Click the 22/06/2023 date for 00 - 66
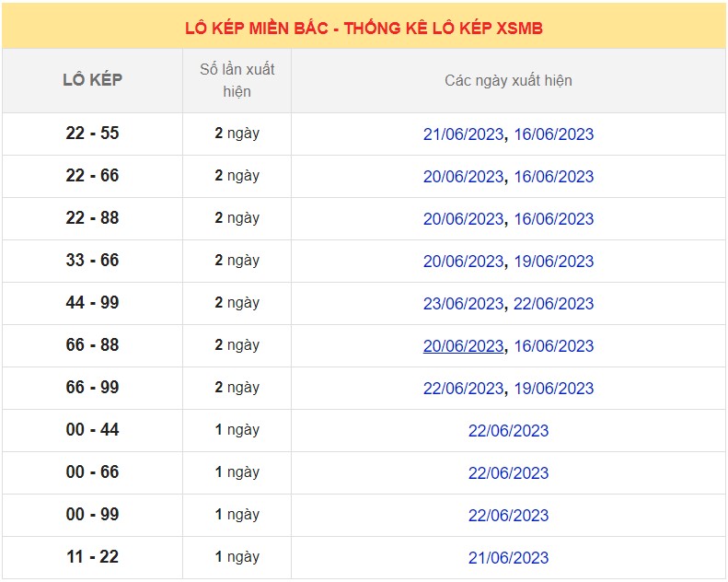The width and height of the screenshot is (728, 582). point(508,473)
